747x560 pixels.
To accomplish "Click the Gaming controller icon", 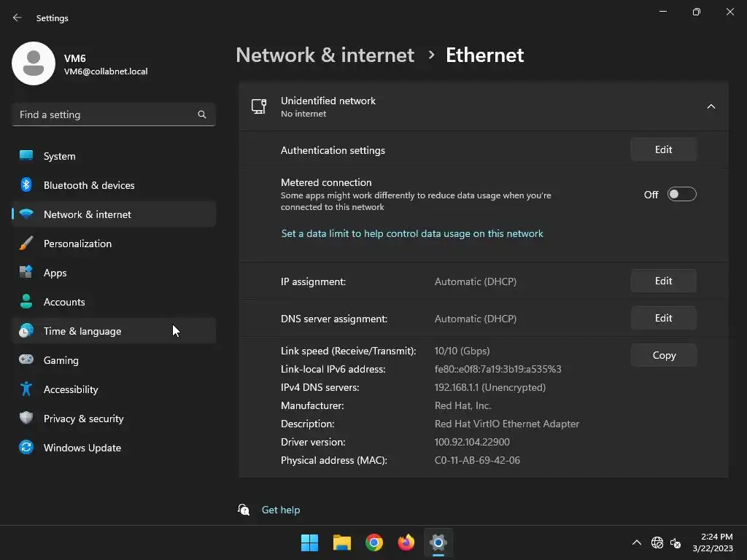I will pos(26,360).
